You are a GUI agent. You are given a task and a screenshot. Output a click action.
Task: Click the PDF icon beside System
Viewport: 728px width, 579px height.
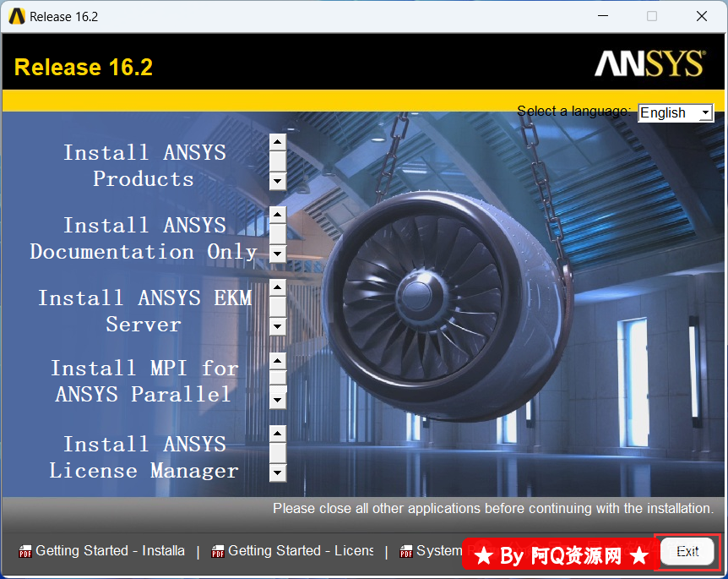406,551
